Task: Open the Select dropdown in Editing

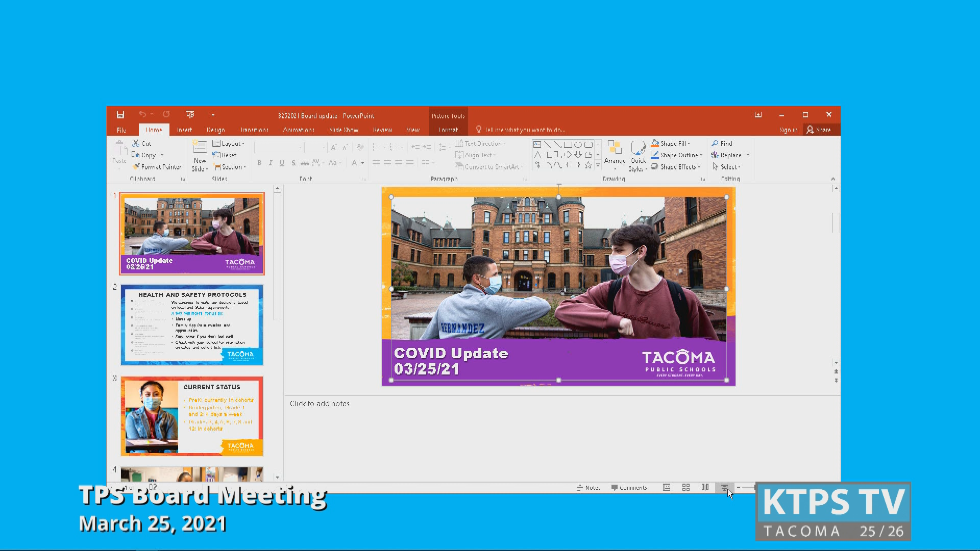Action: (726, 167)
